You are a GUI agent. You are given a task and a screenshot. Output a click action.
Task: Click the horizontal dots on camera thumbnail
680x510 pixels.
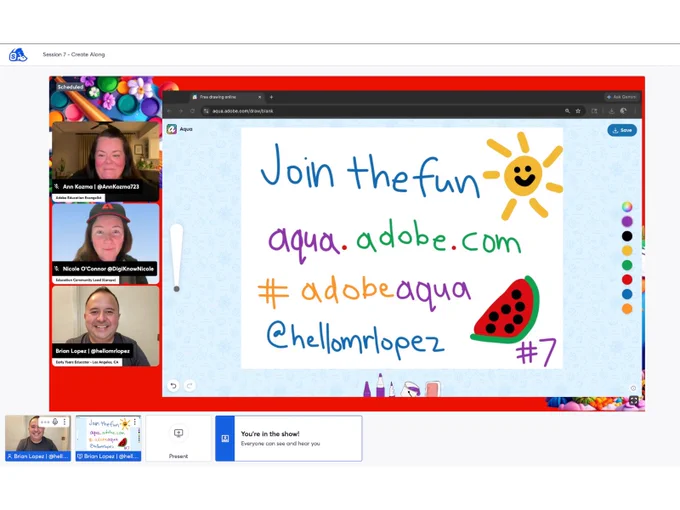click(x=45, y=422)
